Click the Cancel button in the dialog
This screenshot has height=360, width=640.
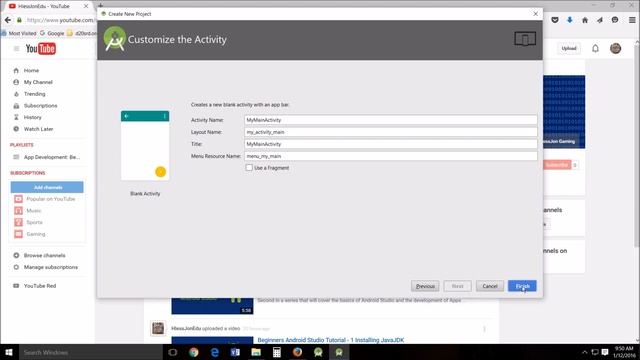490,286
